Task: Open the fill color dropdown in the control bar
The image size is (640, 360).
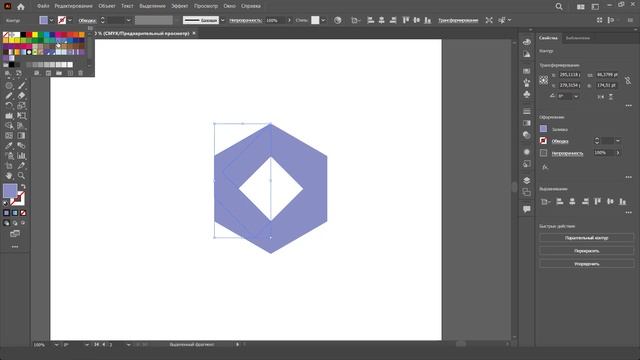Action: click(x=51, y=20)
